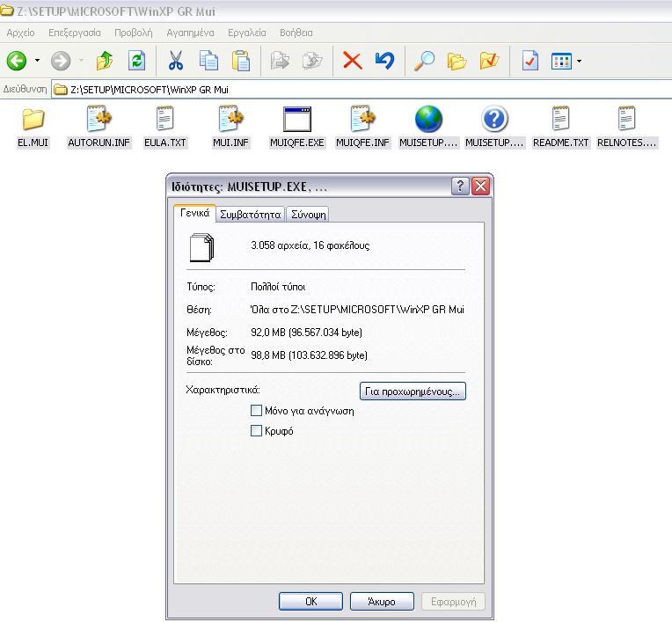The width and height of the screenshot is (672, 622).
Task: Click the Cut scissors icon
Action: 176,61
